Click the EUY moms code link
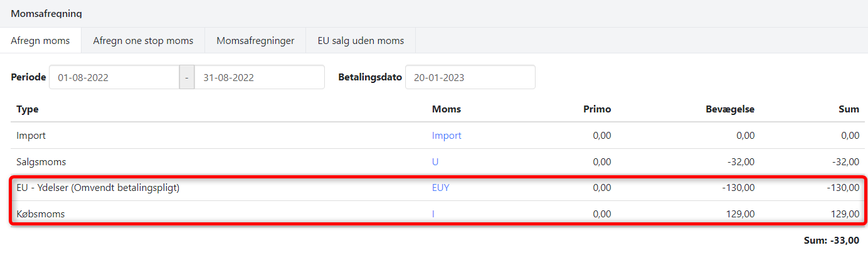The image size is (868, 255). click(x=440, y=188)
